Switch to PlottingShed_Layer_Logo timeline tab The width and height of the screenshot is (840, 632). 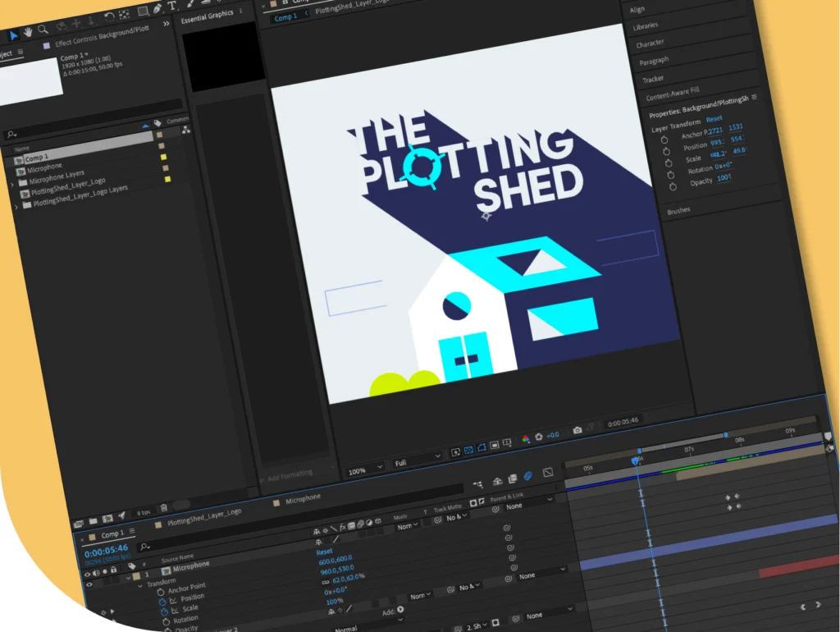[204, 517]
